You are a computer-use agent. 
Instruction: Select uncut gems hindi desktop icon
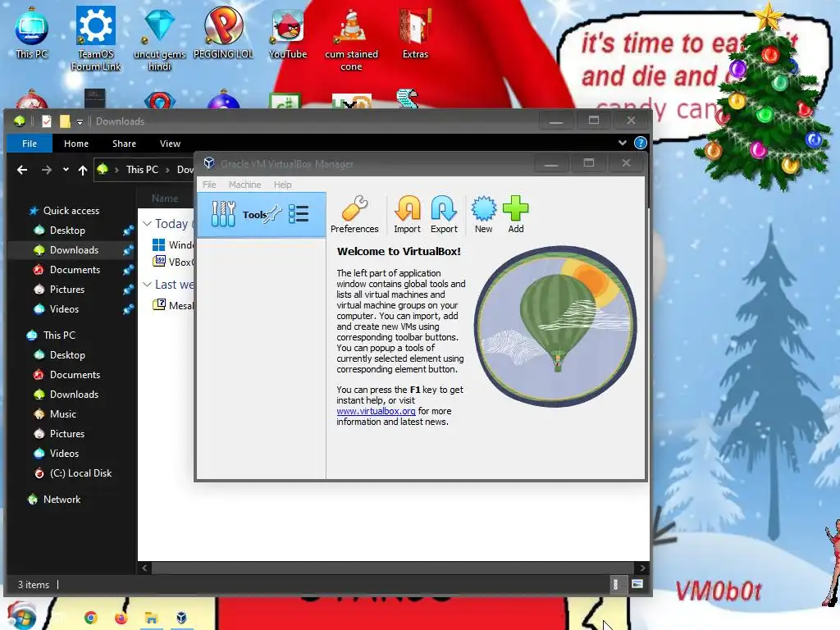click(x=160, y=39)
